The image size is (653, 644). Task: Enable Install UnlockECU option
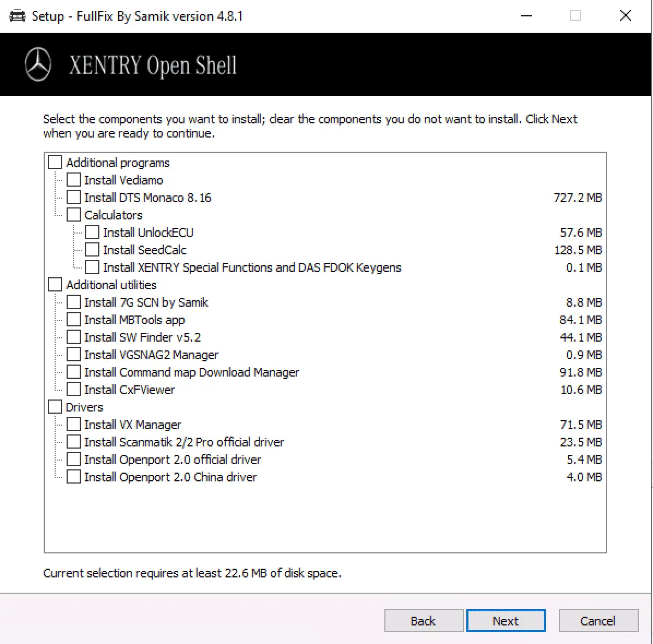92,232
